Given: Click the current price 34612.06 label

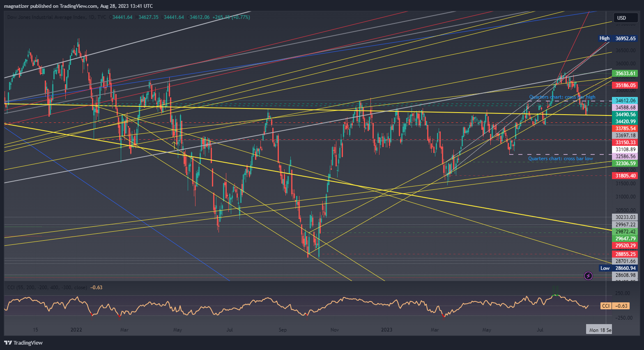Looking at the screenshot, I should click(625, 100).
